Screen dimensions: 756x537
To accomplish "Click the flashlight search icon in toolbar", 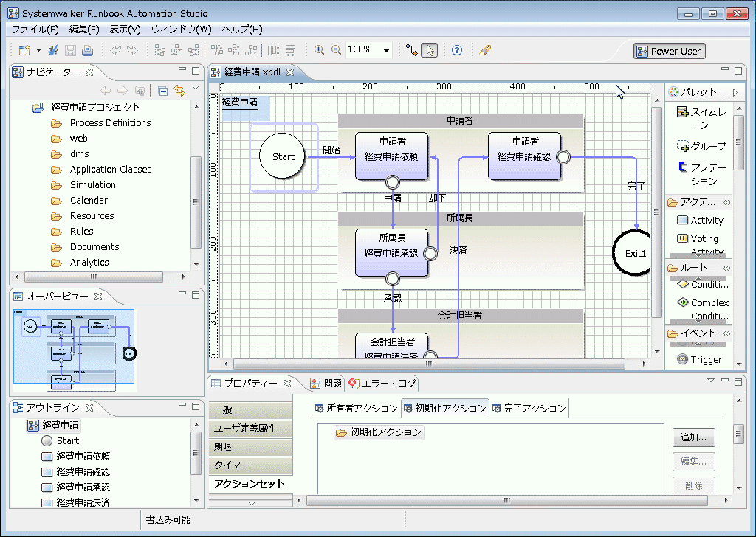I will [485, 50].
